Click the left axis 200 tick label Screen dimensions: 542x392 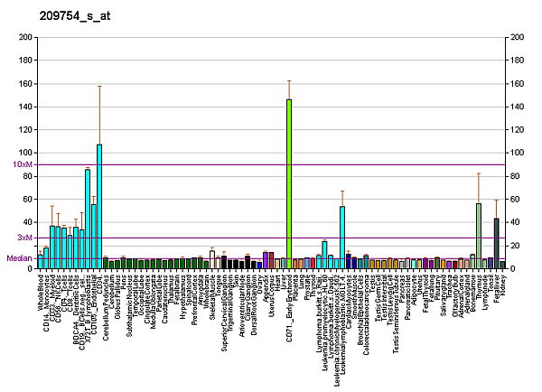(24, 37)
